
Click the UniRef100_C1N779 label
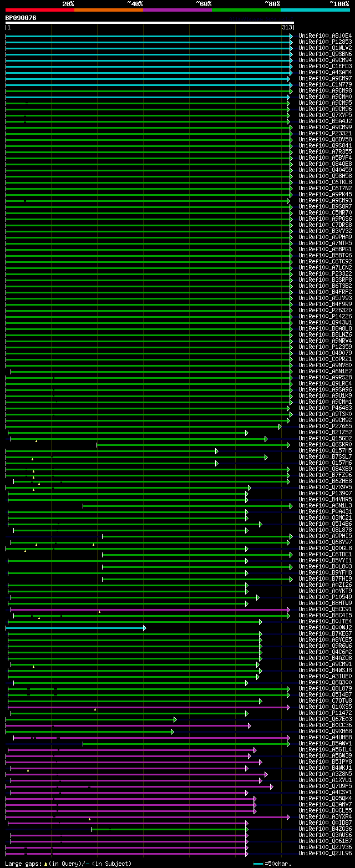[x=325, y=85]
